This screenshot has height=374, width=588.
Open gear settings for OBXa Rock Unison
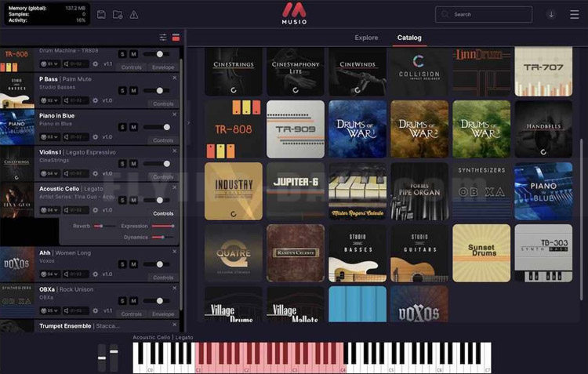[95, 310]
